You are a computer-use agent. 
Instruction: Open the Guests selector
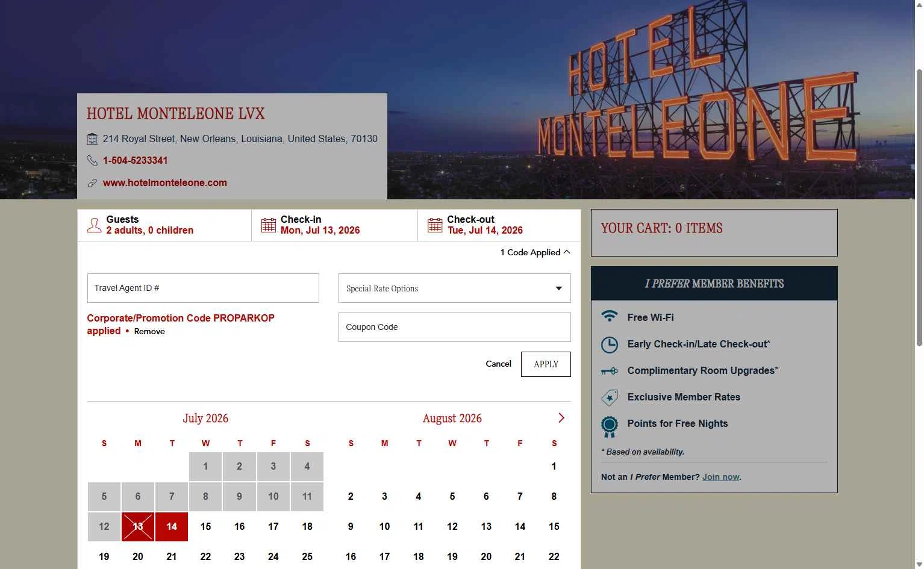click(164, 225)
